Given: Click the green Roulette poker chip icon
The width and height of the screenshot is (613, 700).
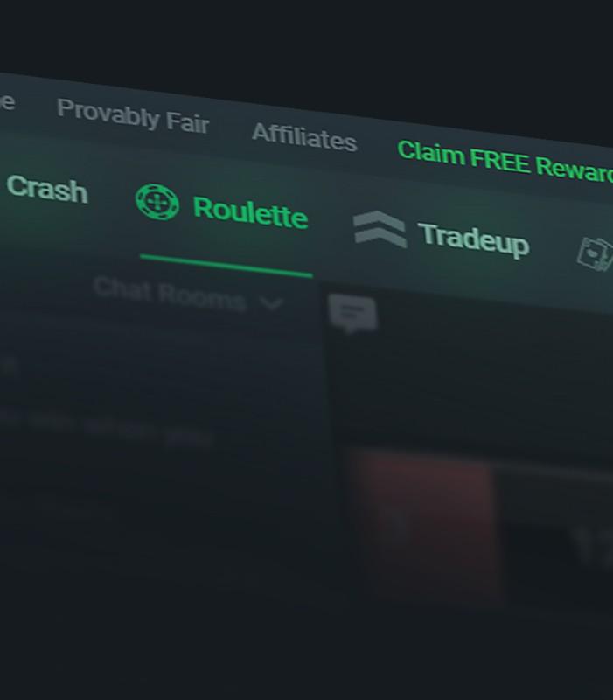Looking at the screenshot, I should pos(157,202).
